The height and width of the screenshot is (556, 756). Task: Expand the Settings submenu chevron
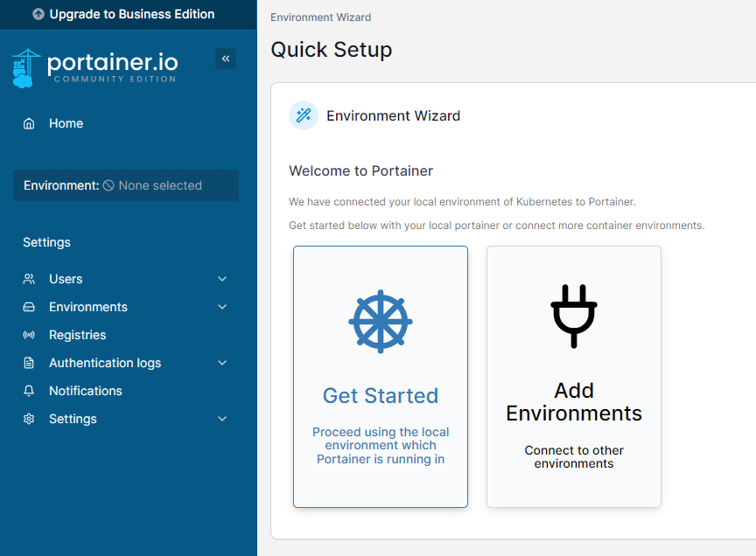tap(222, 419)
